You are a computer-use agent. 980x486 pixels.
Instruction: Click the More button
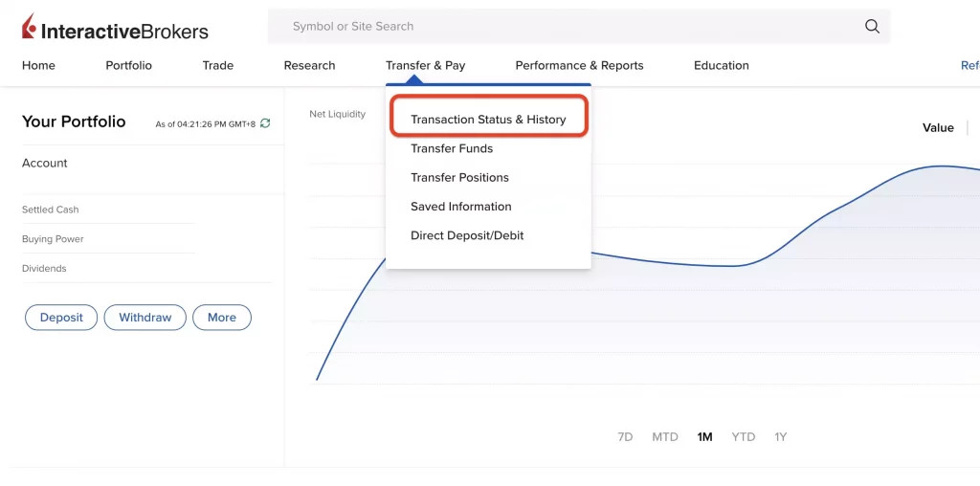pos(222,318)
